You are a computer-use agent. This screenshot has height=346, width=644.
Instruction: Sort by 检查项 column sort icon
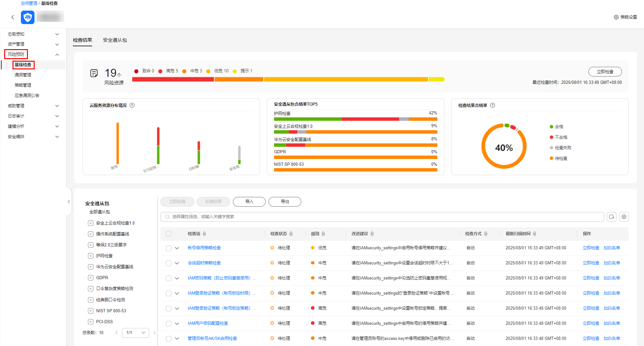204,234
